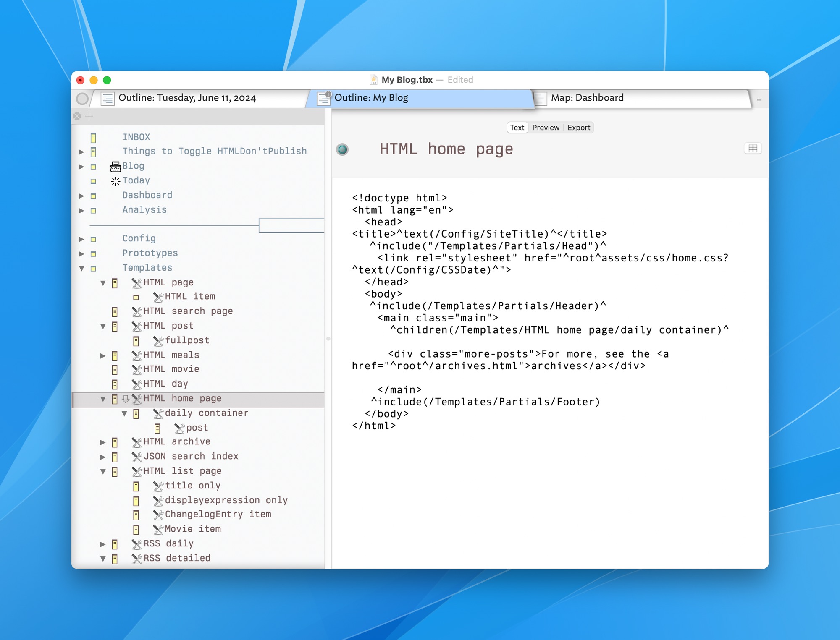Click the sunburst icon beside Today
The width and height of the screenshot is (840, 640).
(115, 181)
